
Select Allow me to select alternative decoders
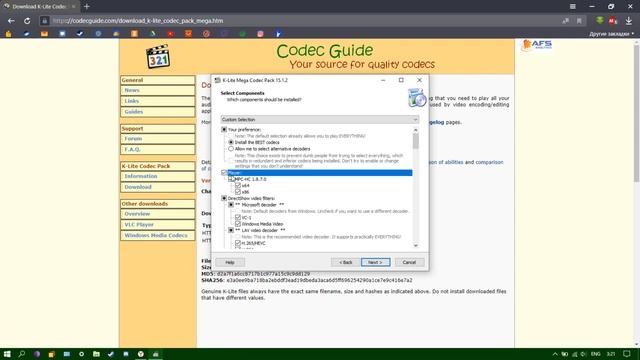(231, 149)
